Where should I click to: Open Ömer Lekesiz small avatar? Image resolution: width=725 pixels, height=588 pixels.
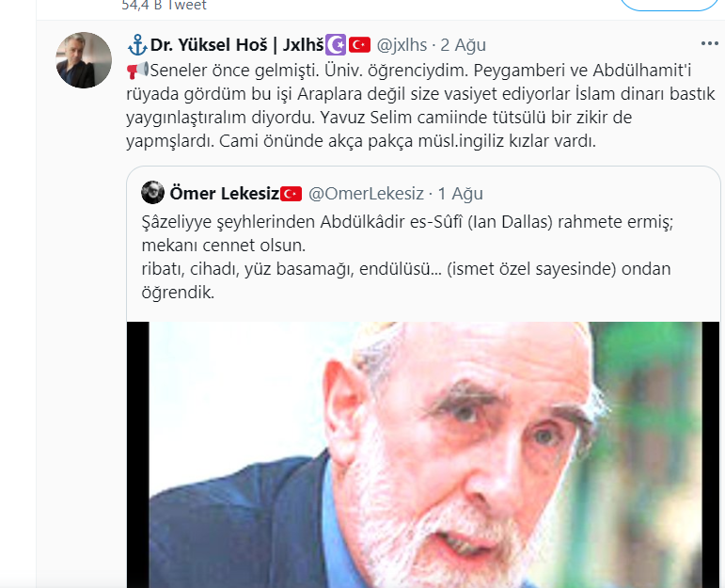click(152, 193)
